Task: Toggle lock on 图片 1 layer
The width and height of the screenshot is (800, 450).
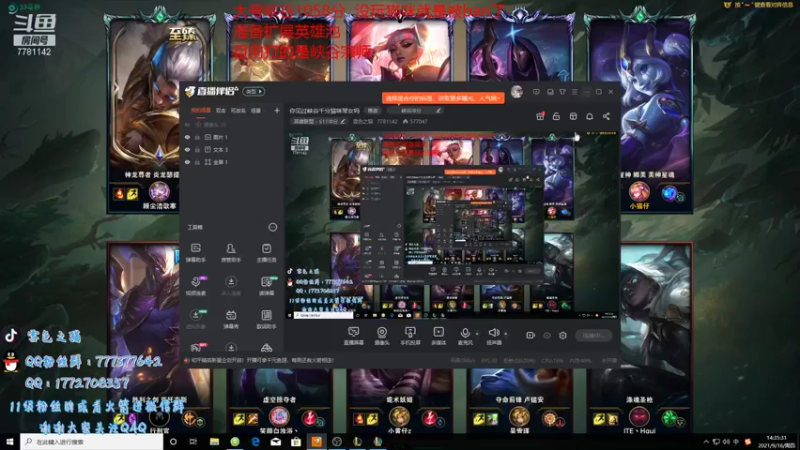Action: pos(197,137)
